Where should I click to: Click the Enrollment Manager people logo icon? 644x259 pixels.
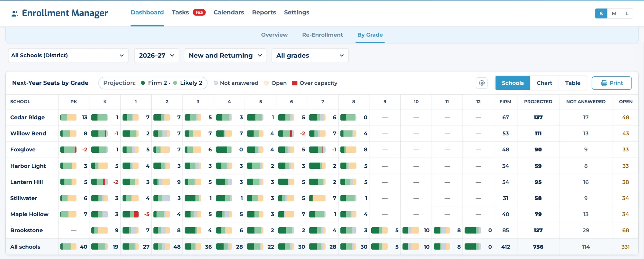click(x=14, y=13)
